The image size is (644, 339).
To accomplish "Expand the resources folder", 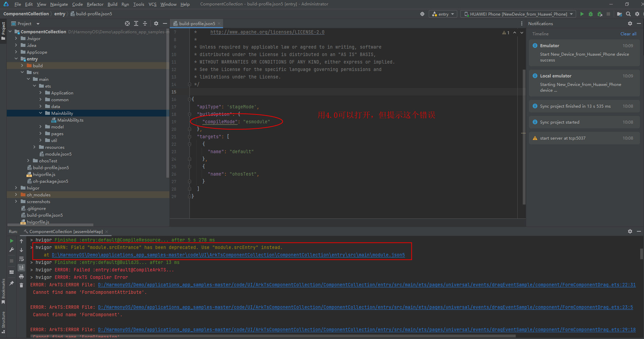I will tap(34, 147).
